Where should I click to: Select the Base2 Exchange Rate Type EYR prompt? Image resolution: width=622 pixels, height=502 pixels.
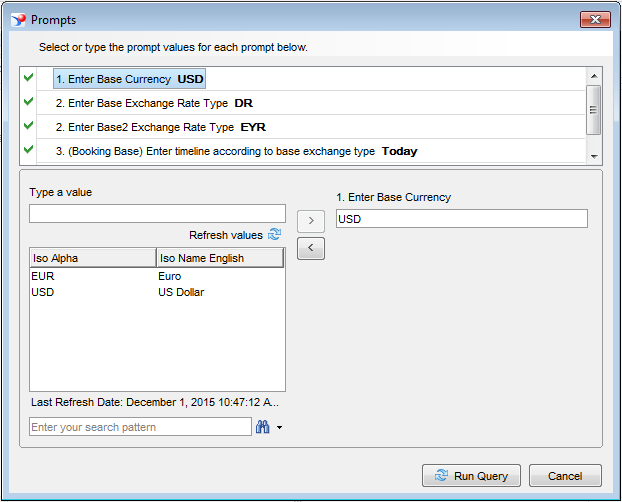[160, 127]
